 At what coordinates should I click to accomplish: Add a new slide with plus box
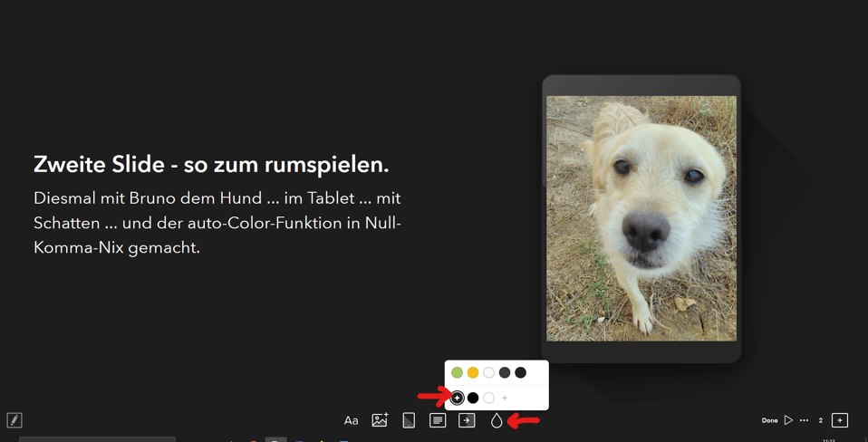click(x=840, y=420)
